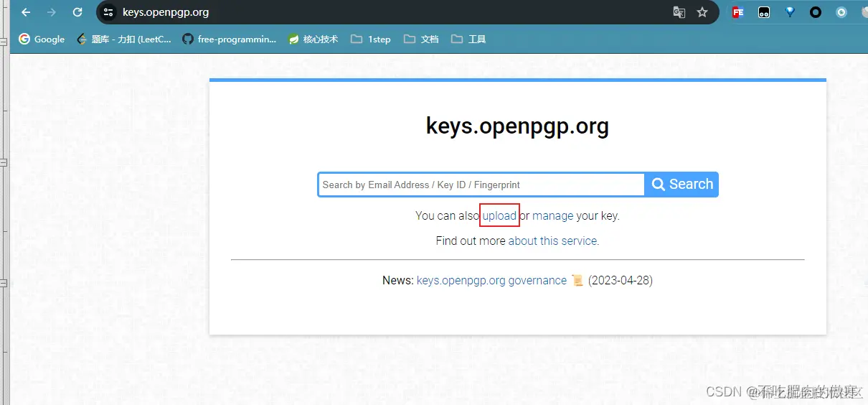Open keys.openpgp.org governance news link
This screenshot has height=405, width=868.
491,281
